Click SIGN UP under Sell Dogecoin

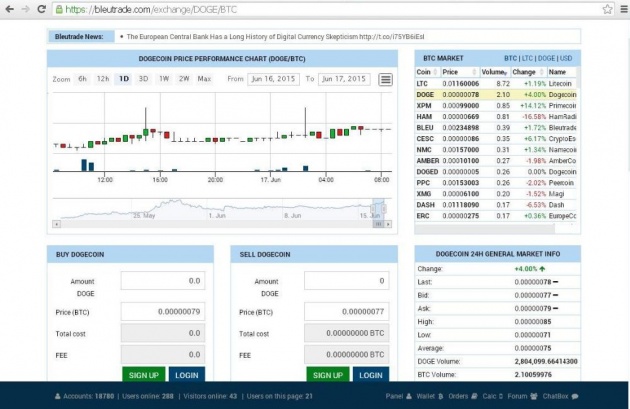tap(328, 375)
